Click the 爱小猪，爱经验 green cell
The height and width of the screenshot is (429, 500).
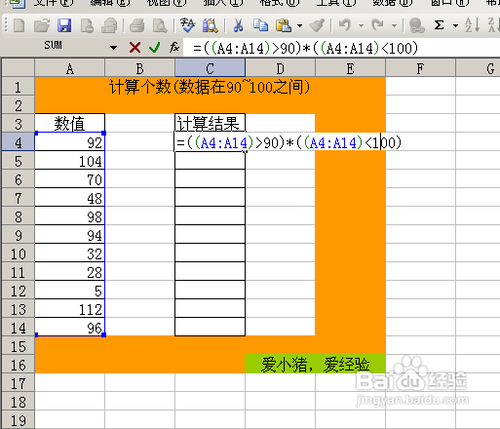(315, 364)
